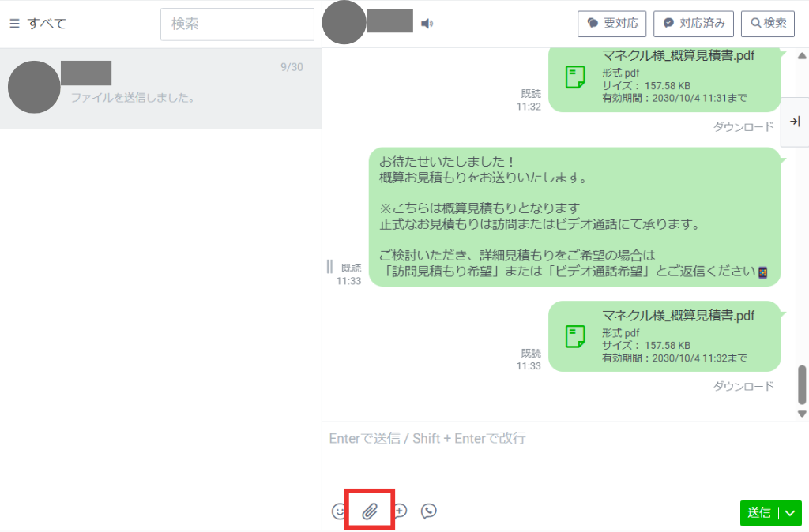Image resolution: width=809 pixels, height=532 pixels.
Task: Toggle the 対応済み status for this chat
Action: (x=693, y=23)
